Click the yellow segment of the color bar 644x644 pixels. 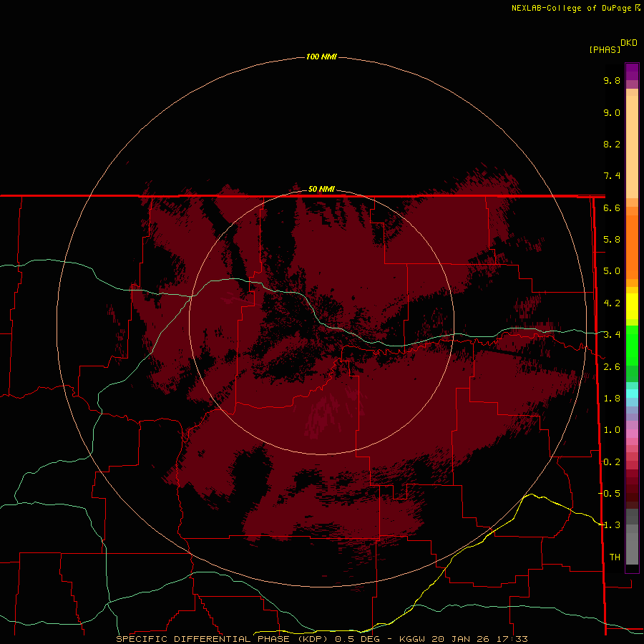632,306
